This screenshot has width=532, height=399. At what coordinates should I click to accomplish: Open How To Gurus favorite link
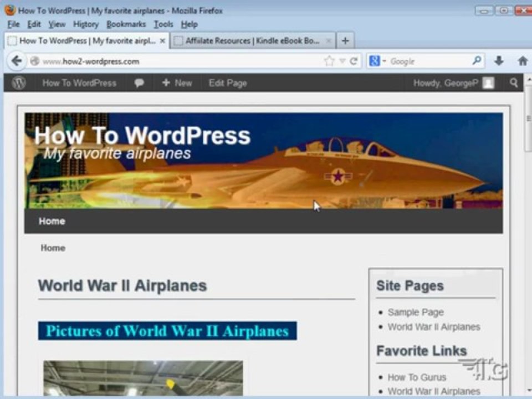coord(417,377)
